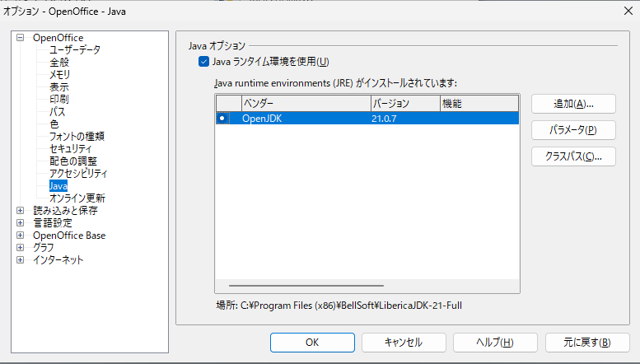
Task: Click the 追加(A)... button
Action: click(x=573, y=104)
